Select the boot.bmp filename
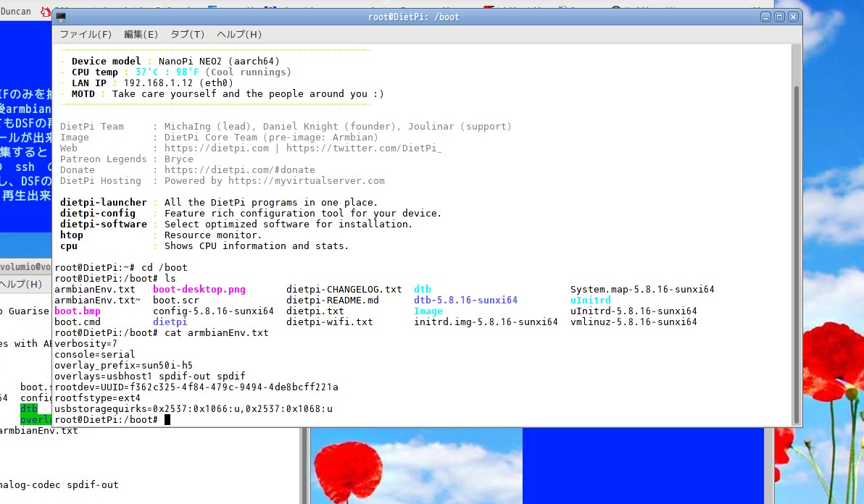This screenshot has height=504, width=864. (77, 311)
